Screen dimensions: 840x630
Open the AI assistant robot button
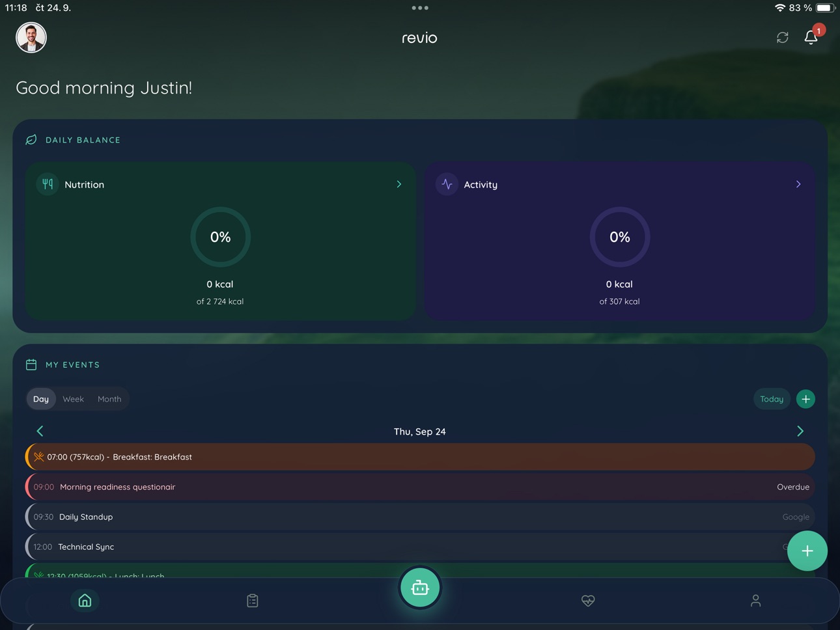420,588
